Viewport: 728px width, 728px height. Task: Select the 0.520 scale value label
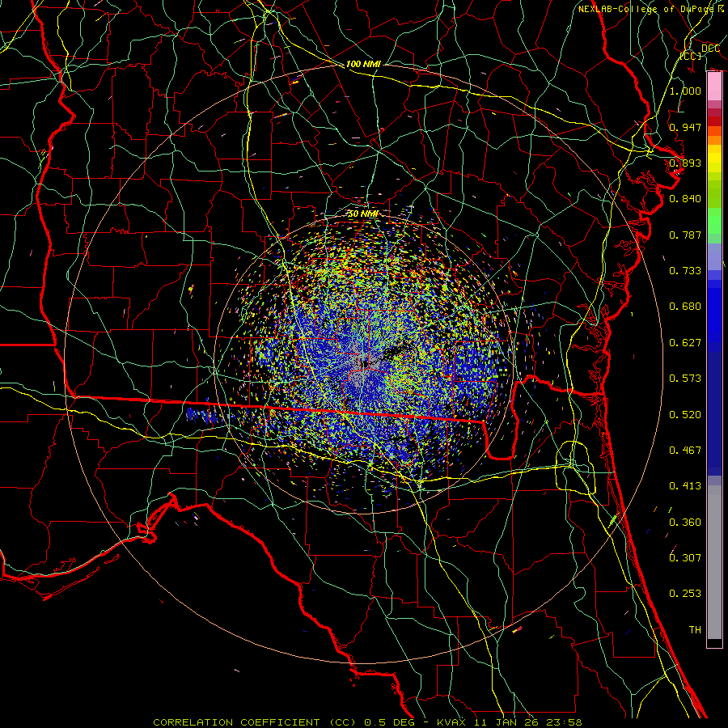(685, 415)
